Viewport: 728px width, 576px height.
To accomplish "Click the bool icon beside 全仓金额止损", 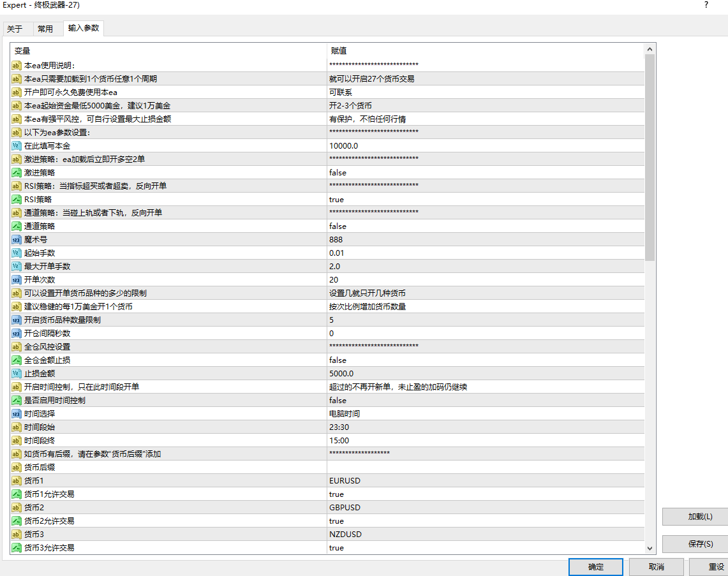I will [16, 360].
